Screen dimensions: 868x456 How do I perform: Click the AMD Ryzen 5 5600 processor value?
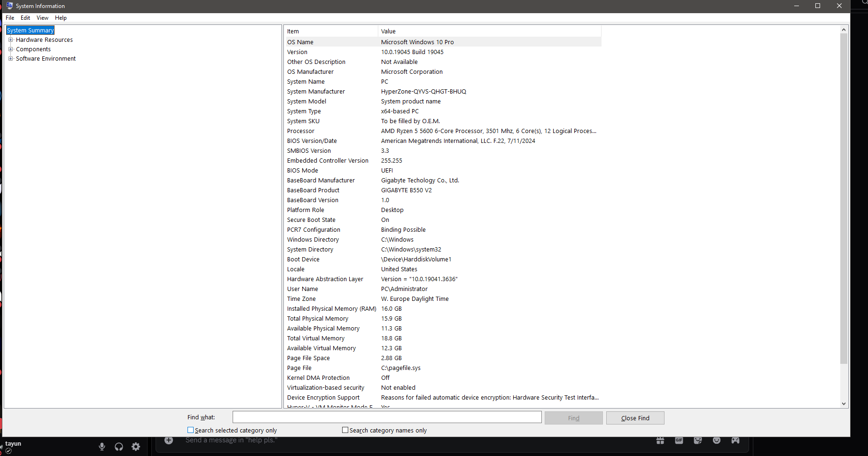click(489, 131)
